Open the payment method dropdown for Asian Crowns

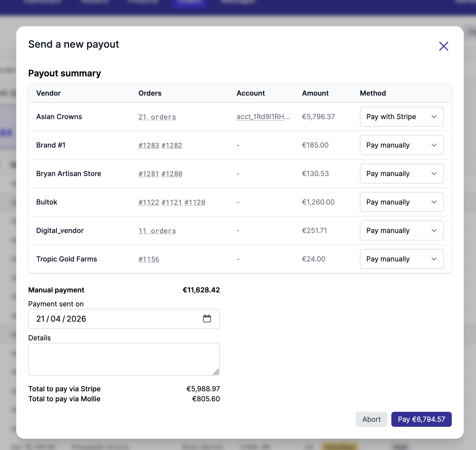401,117
